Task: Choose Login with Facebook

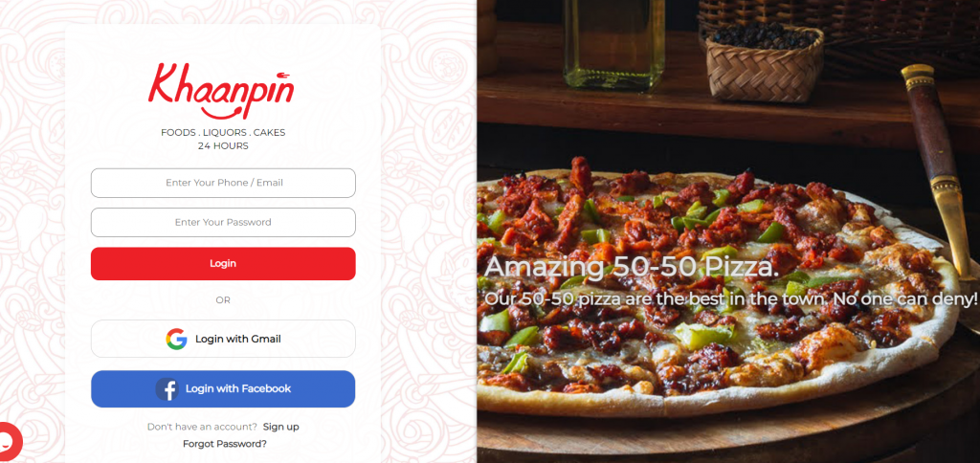Action: point(223,388)
